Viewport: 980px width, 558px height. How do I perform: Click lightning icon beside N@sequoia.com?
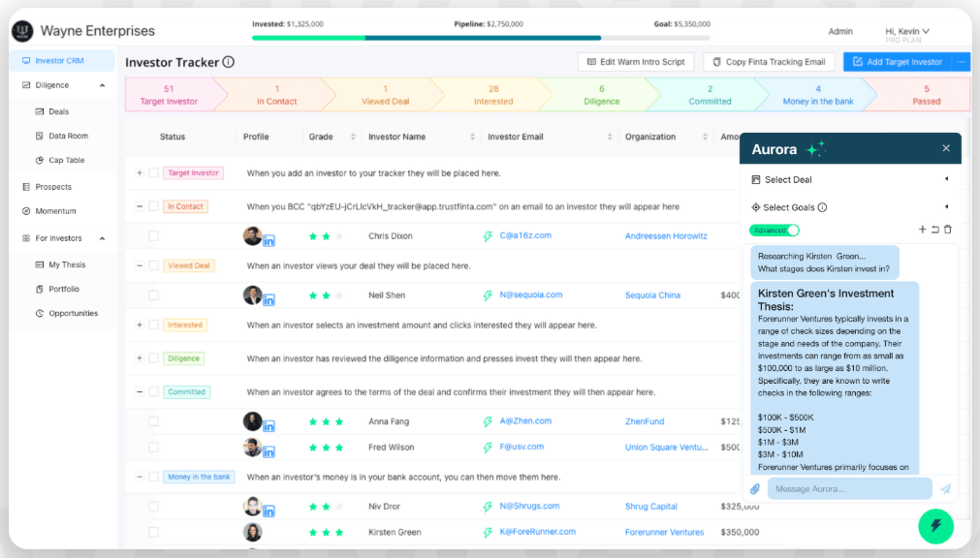(x=489, y=294)
